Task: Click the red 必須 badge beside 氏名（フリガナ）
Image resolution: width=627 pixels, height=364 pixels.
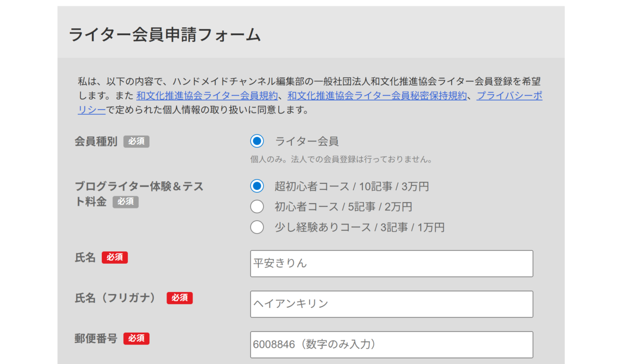Action: (179, 298)
